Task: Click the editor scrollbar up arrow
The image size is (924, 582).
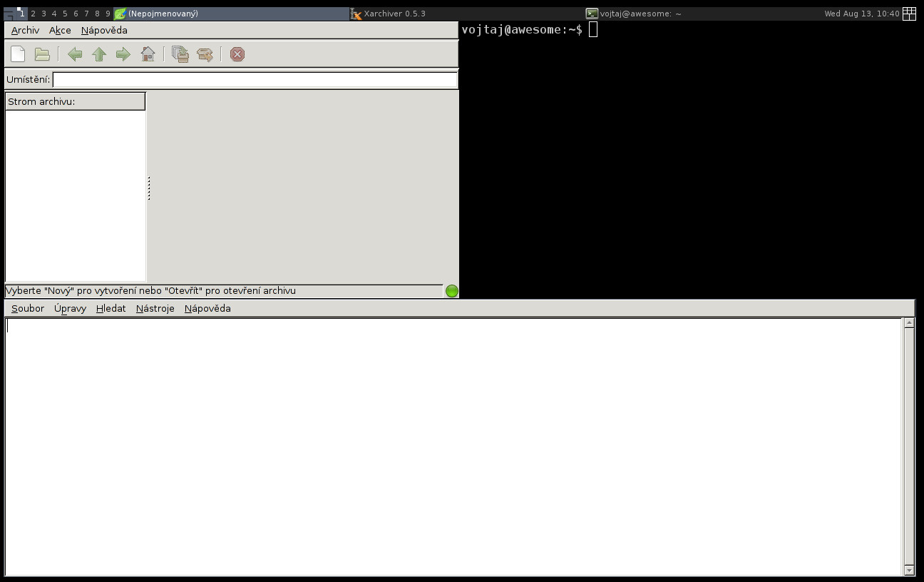Action: 909,323
